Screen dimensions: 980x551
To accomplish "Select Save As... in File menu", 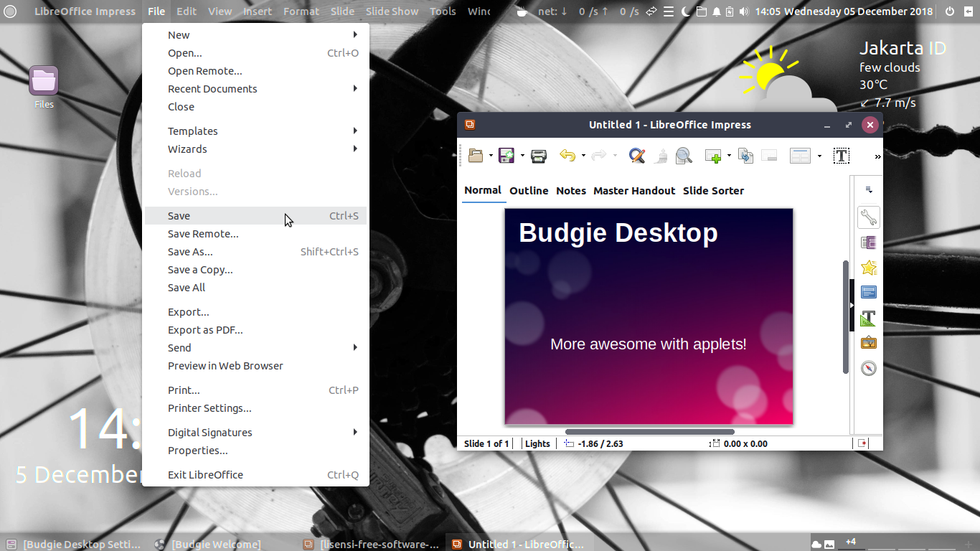I will tap(255, 252).
